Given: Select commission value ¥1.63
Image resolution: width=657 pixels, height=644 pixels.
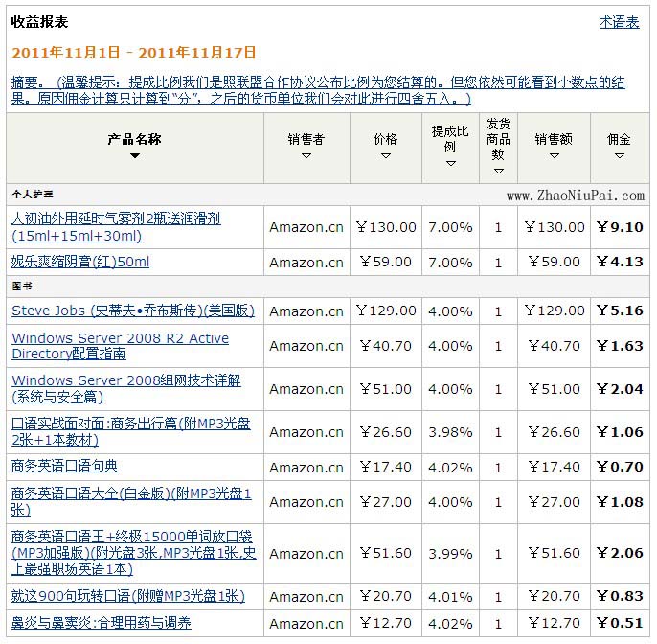Looking at the screenshot, I should coord(620,346).
